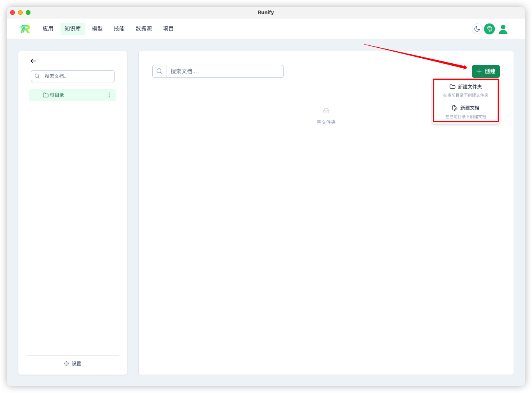Open the green theme palette icon
532x393 pixels.
(x=489, y=29)
